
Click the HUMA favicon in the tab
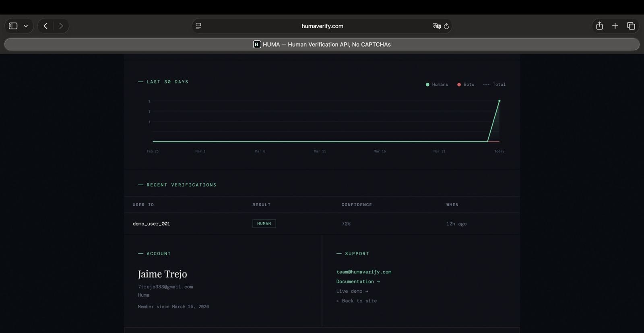pyautogui.click(x=257, y=44)
